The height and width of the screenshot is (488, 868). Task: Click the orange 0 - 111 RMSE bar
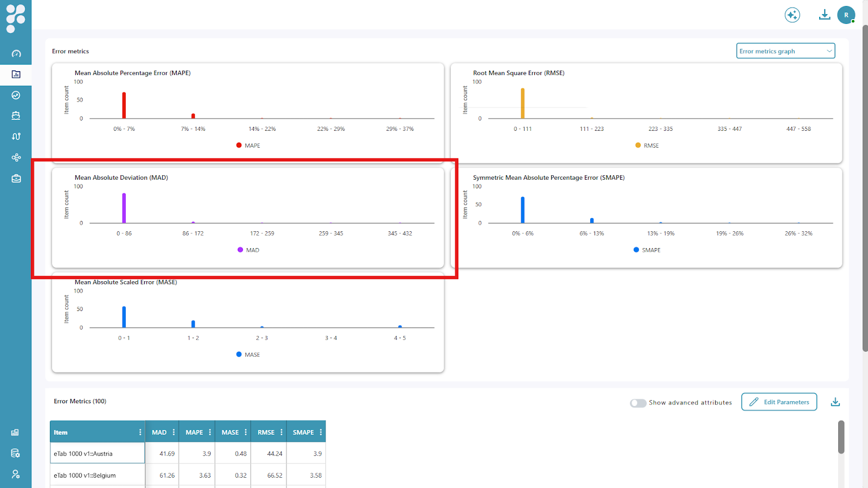[522, 103]
